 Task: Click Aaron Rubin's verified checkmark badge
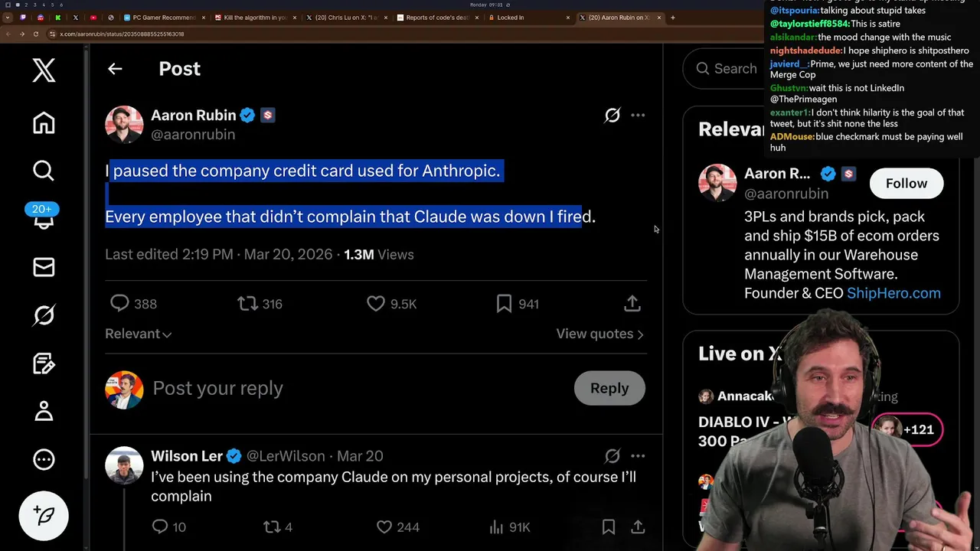[x=247, y=116]
